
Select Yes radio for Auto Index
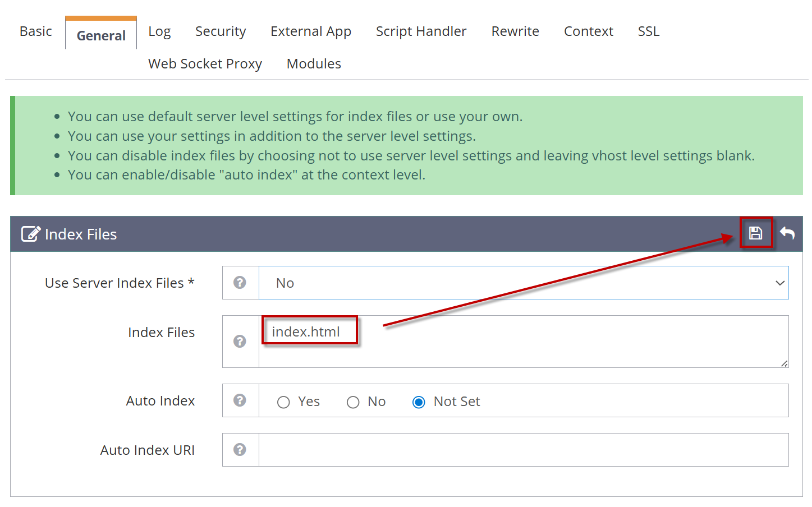pyautogui.click(x=283, y=402)
